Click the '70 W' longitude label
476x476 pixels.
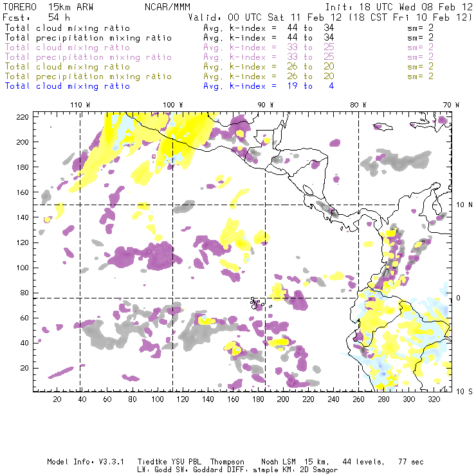point(451,105)
